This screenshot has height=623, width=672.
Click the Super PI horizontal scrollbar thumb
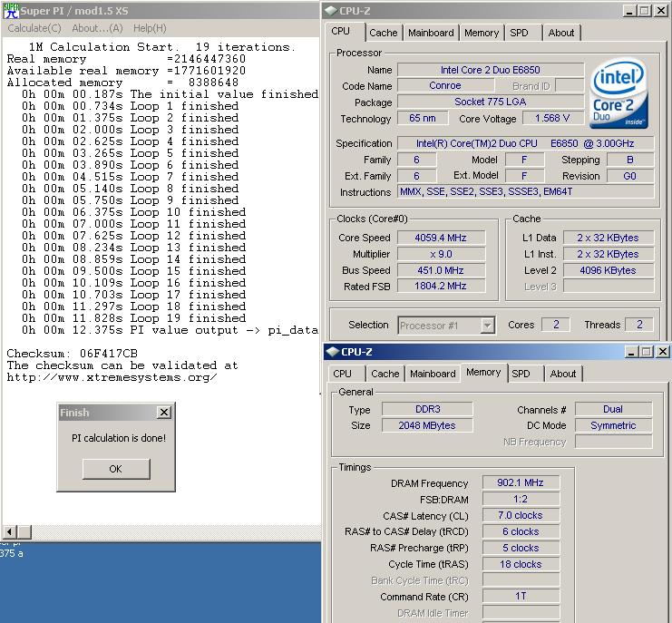point(24,531)
